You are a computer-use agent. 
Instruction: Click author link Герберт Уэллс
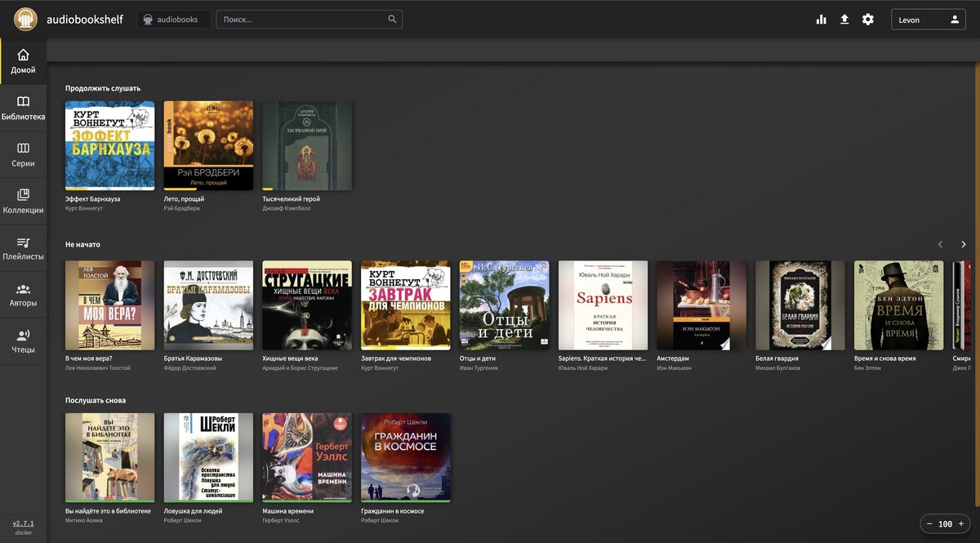281,520
